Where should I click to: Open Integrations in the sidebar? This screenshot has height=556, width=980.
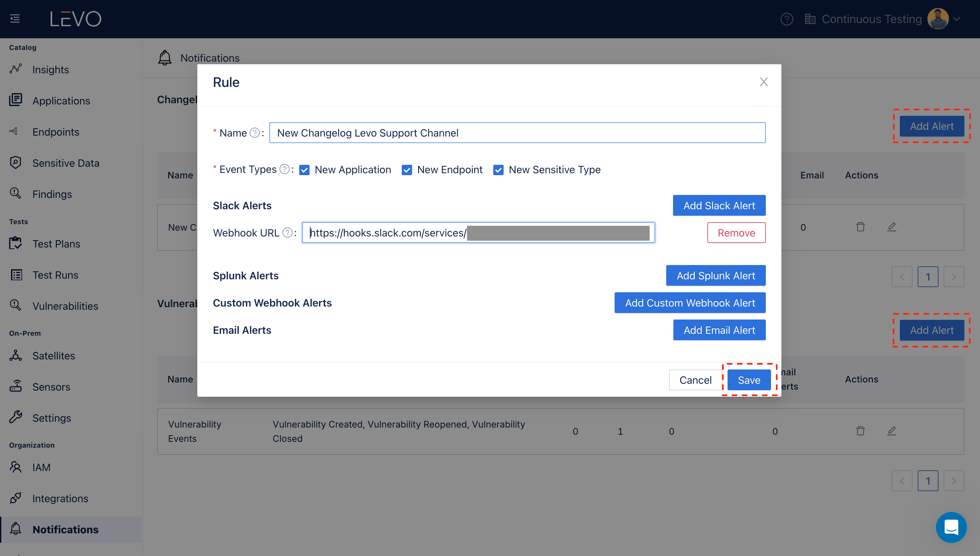point(60,498)
